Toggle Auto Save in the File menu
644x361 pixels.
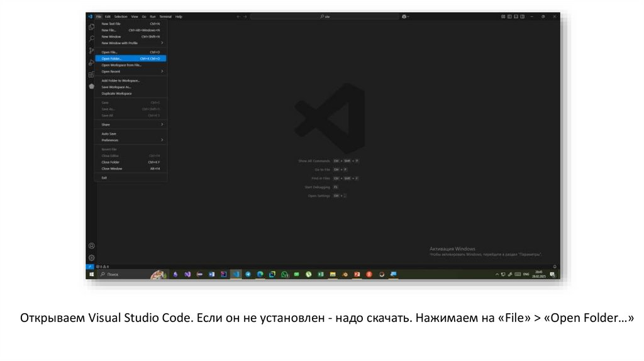pos(131,134)
